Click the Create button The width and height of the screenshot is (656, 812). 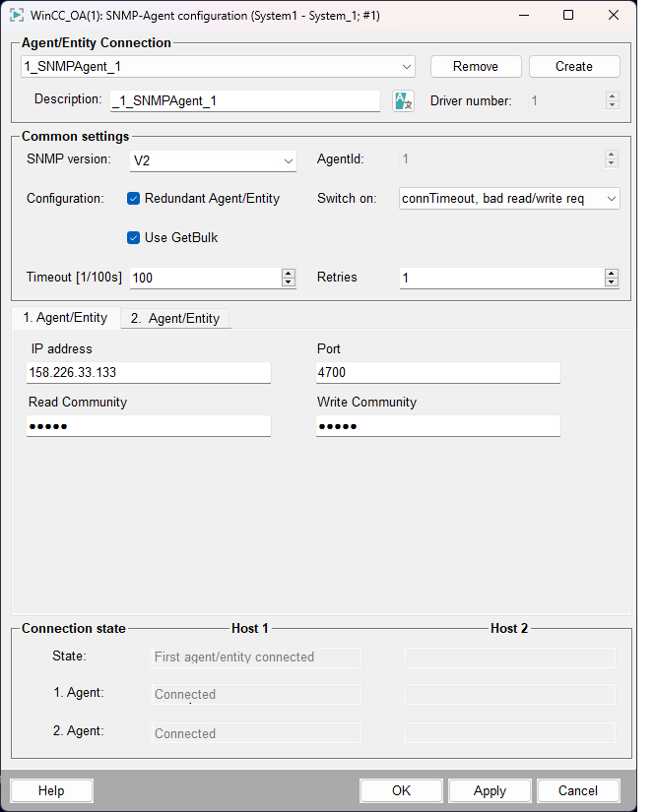[573, 67]
